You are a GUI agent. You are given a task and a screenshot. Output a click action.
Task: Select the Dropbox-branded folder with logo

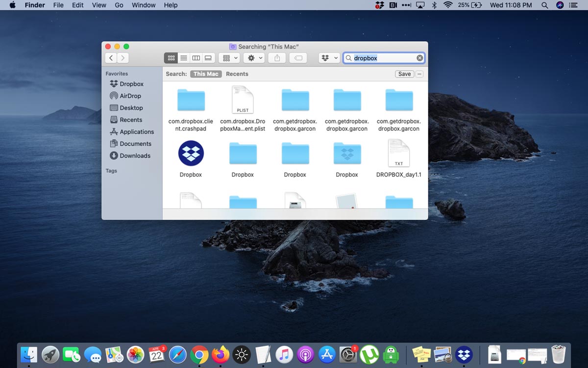[347, 153]
